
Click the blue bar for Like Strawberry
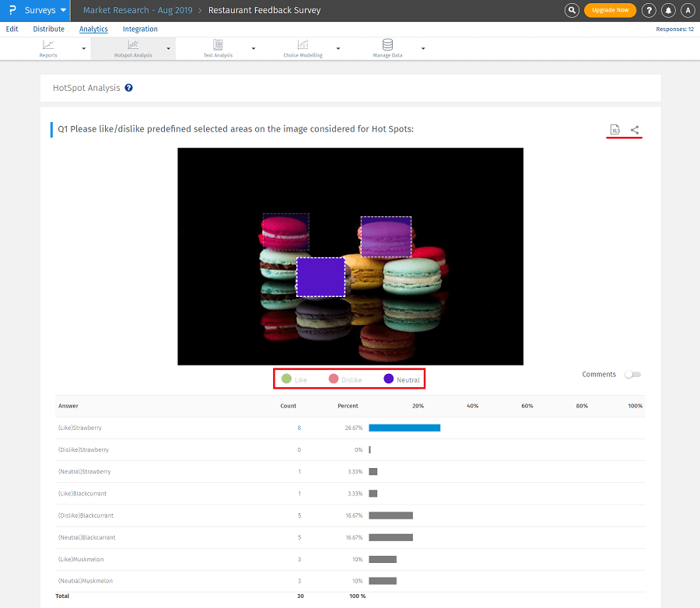click(404, 428)
